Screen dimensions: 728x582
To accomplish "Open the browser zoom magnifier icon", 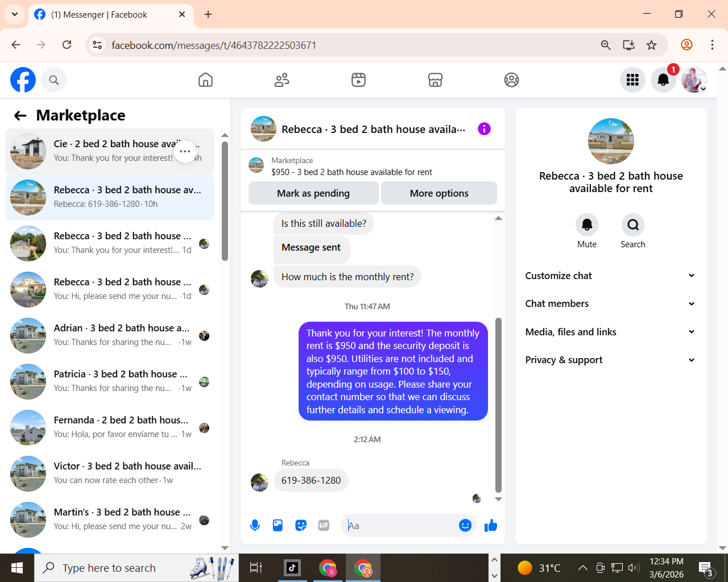I will pyautogui.click(x=606, y=45).
